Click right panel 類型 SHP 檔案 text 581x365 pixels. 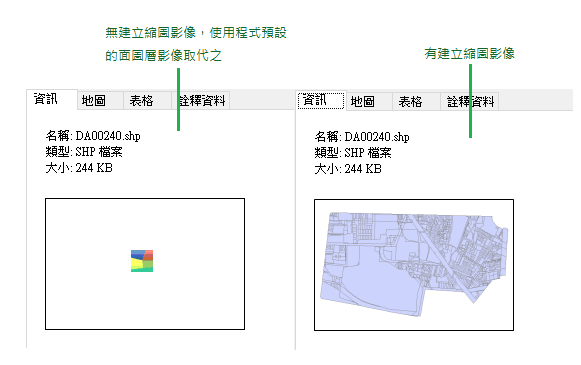click(353, 153)
